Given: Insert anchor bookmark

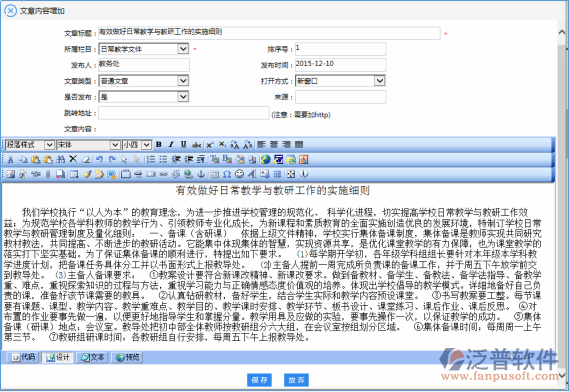Looking at the screenshot, I should click(201, 174).
